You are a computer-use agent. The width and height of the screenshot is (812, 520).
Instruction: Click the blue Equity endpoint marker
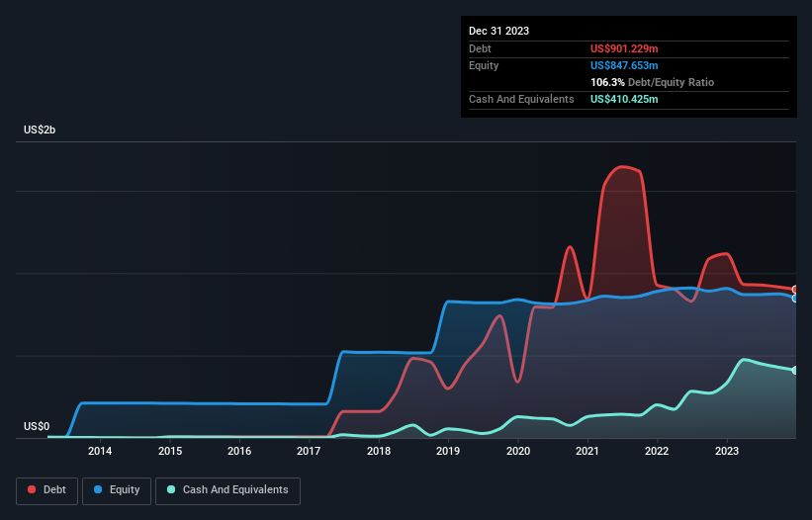[x=795, y=298]
